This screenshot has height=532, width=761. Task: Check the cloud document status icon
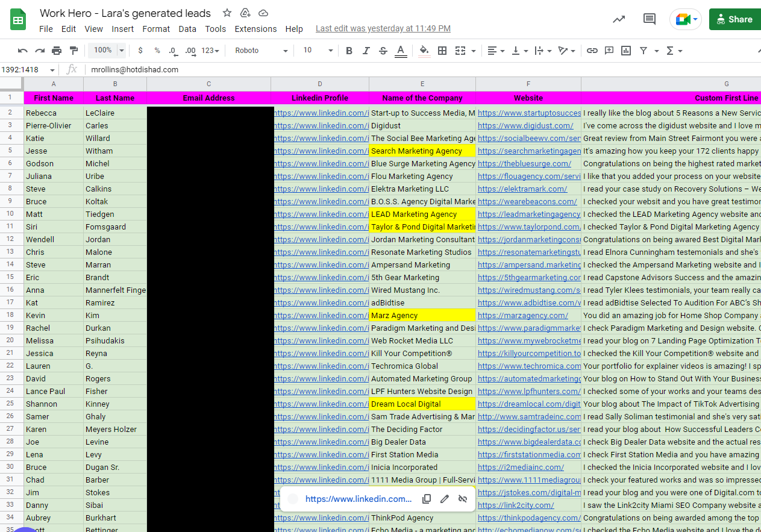coord(263,13)
